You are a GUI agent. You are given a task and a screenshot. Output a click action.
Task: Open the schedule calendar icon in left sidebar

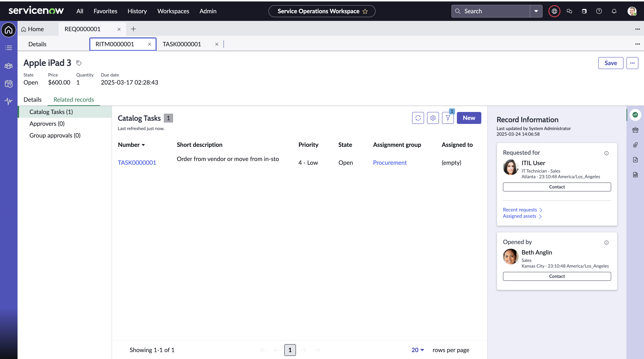click(x=9, y=84)
